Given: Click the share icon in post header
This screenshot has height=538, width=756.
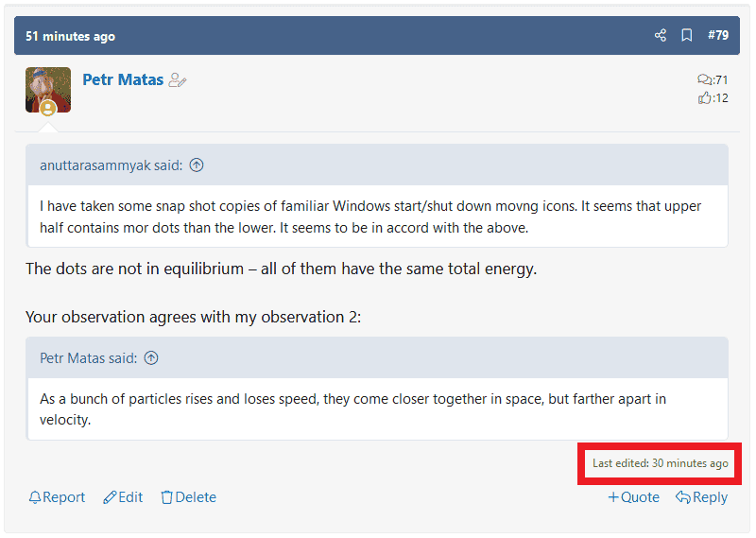Looking at the screenshot, I should (660, 36).
